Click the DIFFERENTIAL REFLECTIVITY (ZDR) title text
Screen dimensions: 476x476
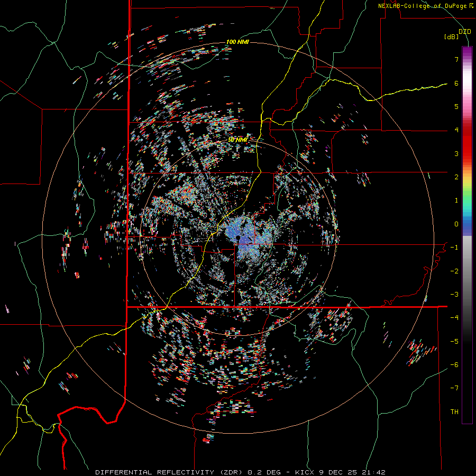[x=169, y=472]
